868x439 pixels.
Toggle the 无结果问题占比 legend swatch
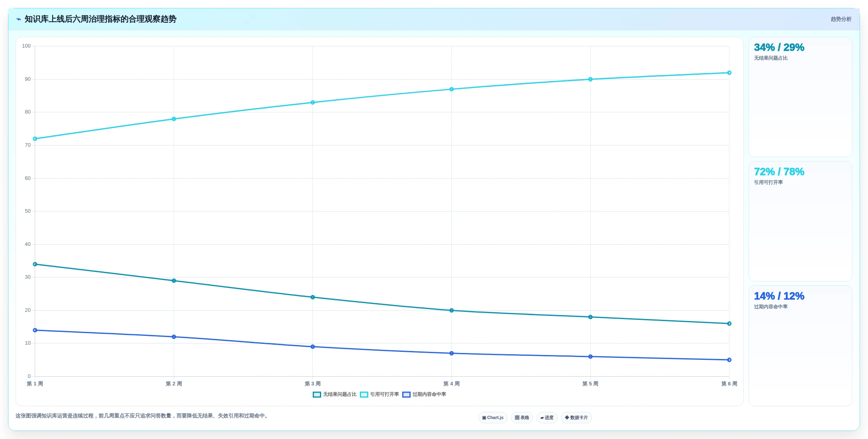[317, 395]
